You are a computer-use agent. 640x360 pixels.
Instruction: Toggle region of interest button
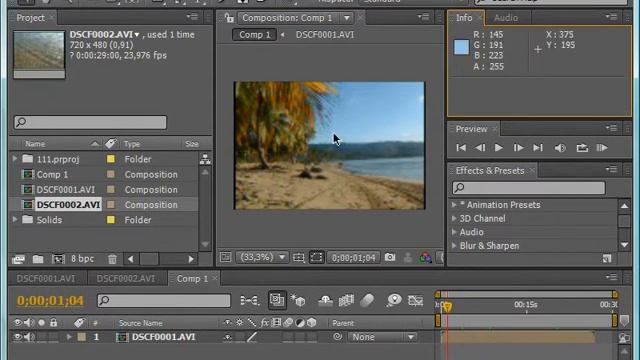tap(316, 257)
